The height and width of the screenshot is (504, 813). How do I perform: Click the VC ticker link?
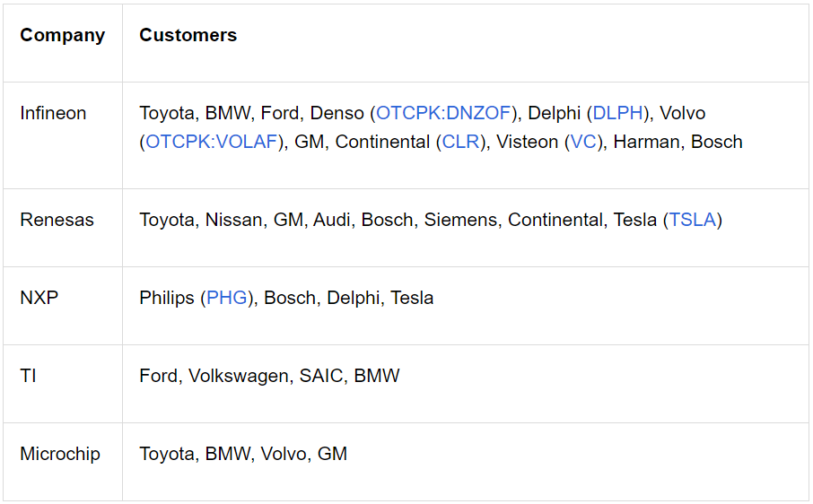pos(583,142)
